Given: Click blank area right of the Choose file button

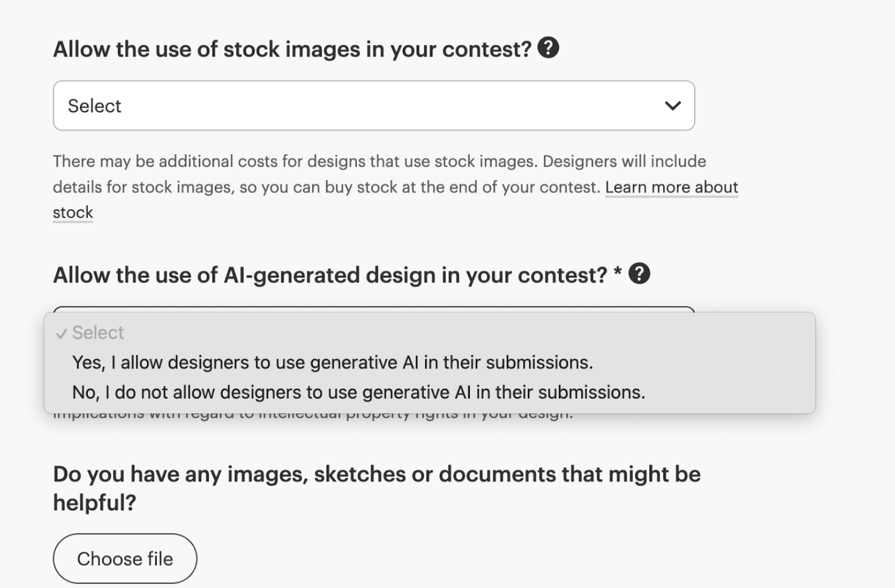Looking at the screenshot, I should (447, 558).
